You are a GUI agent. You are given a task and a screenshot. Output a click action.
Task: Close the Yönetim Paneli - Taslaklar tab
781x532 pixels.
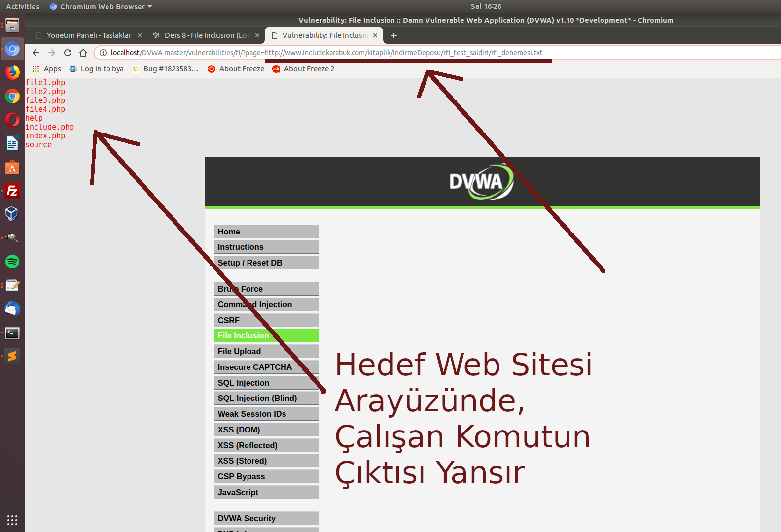(x=140, y=35)
